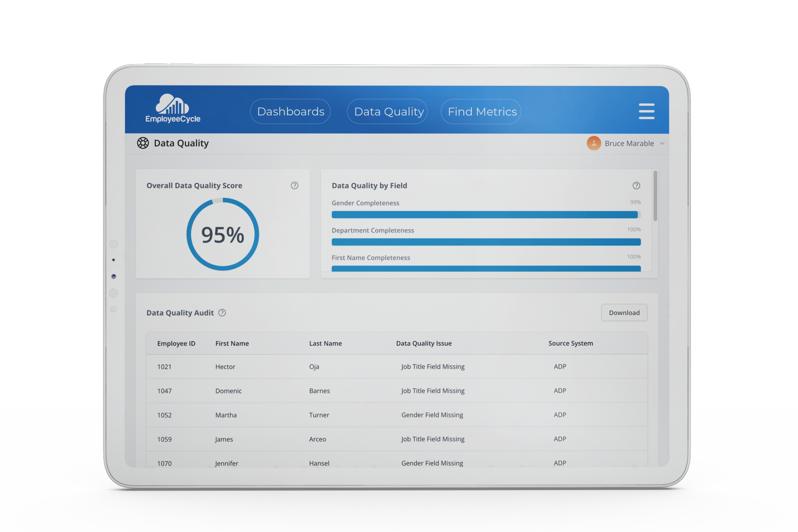The height and width of the screenshot is (532, 798).
Task: Click the 95% quality score ring
Action: click(223, 233)
